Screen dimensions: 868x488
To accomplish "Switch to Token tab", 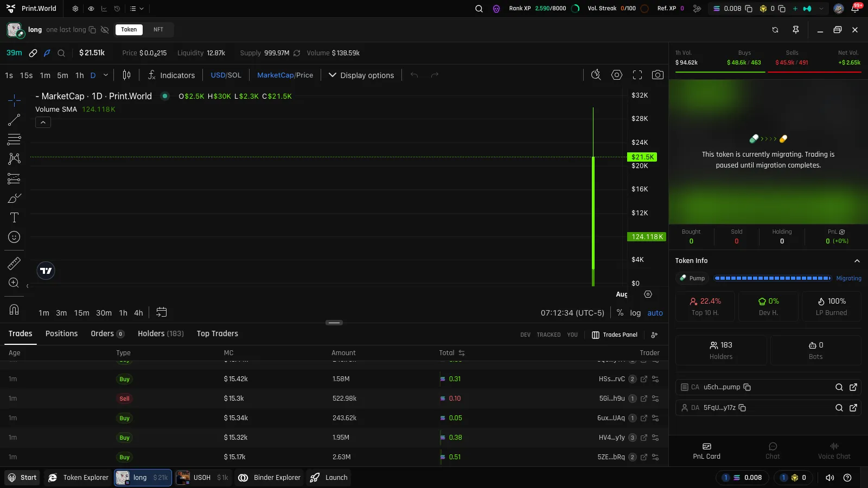I will pyautogui.click(x=129, y=30).
